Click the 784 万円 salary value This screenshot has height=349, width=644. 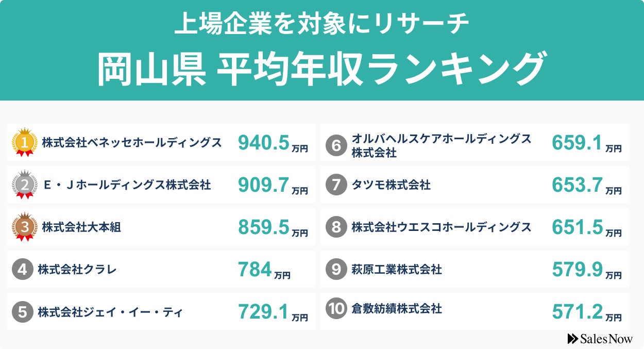click(264, 270)
